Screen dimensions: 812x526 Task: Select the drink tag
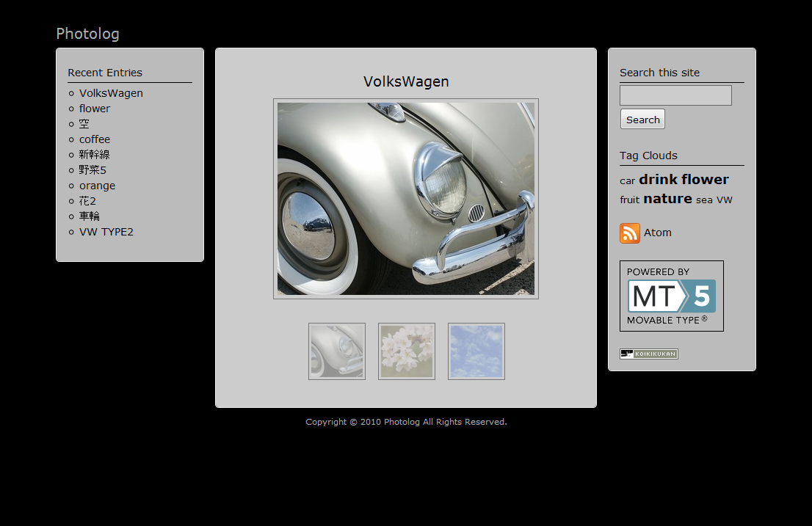659,180
